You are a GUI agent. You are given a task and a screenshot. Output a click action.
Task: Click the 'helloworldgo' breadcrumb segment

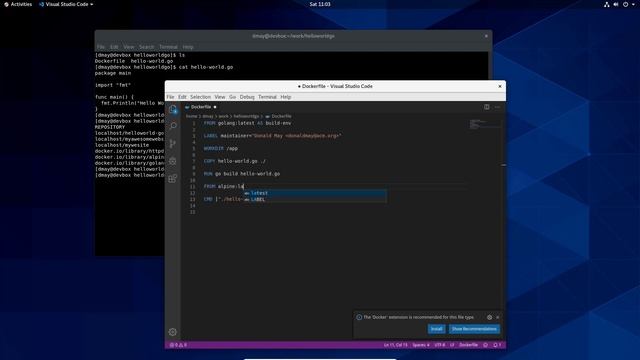click(246, 116)
